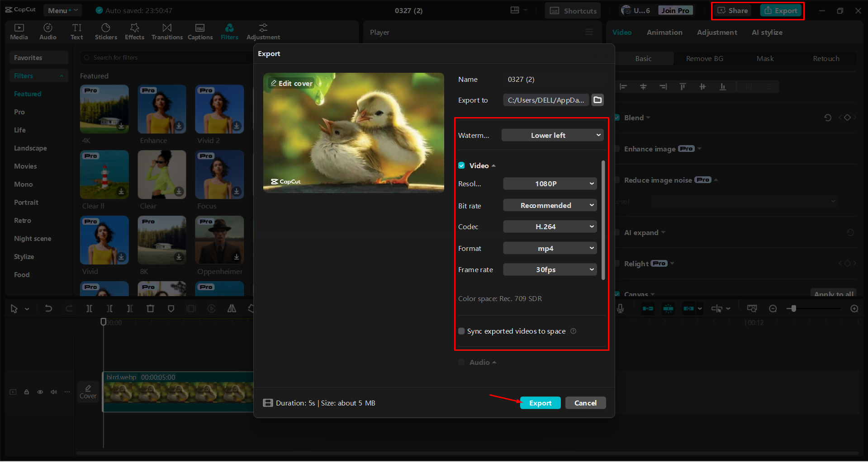Select the record voiceover microphone icon
The image size is (868, 462).
pyautogui.click(x=620, y=308)
